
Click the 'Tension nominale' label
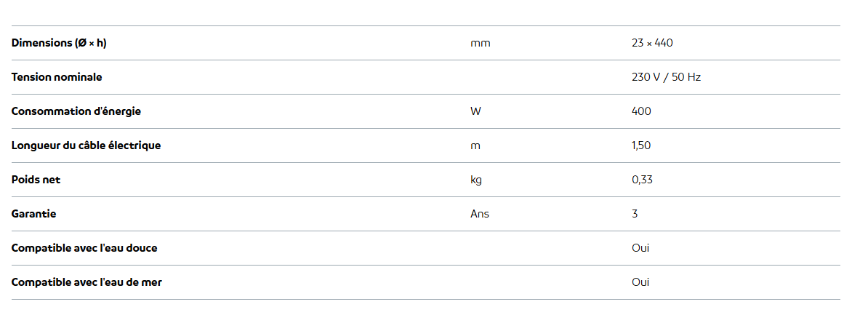(x=57, y=77)
